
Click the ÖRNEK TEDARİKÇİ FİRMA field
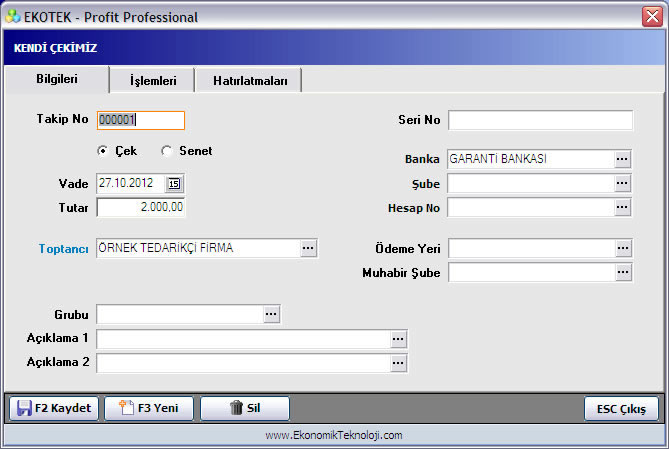(198, 248)
